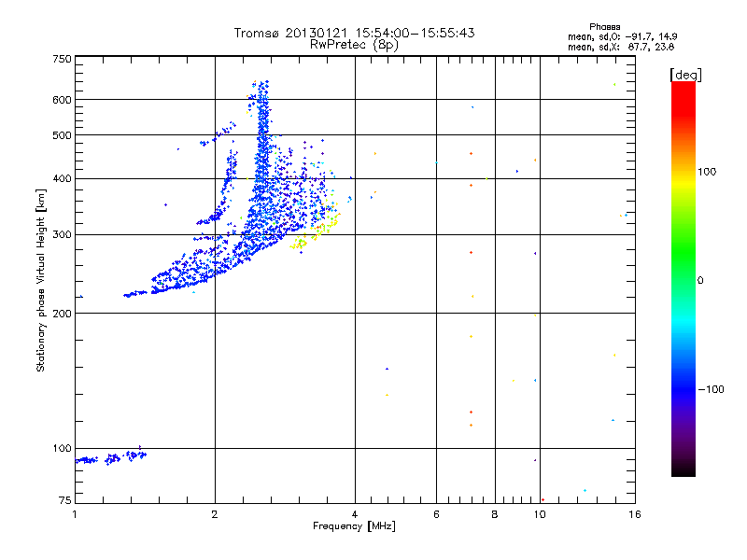Click the 'Stationary phase Virtual Height [km]' axis label

point(40,281)
